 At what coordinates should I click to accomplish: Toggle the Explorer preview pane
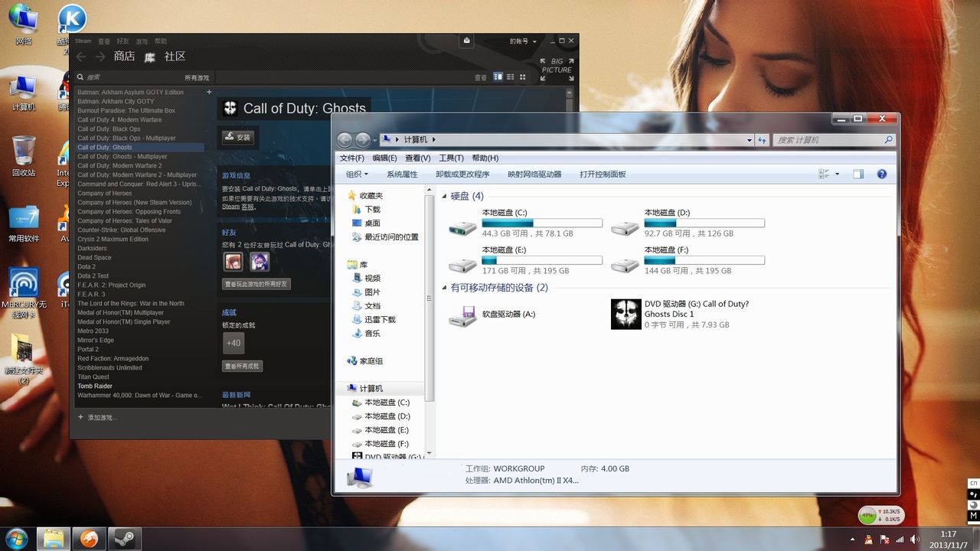(x=858, y=174)
